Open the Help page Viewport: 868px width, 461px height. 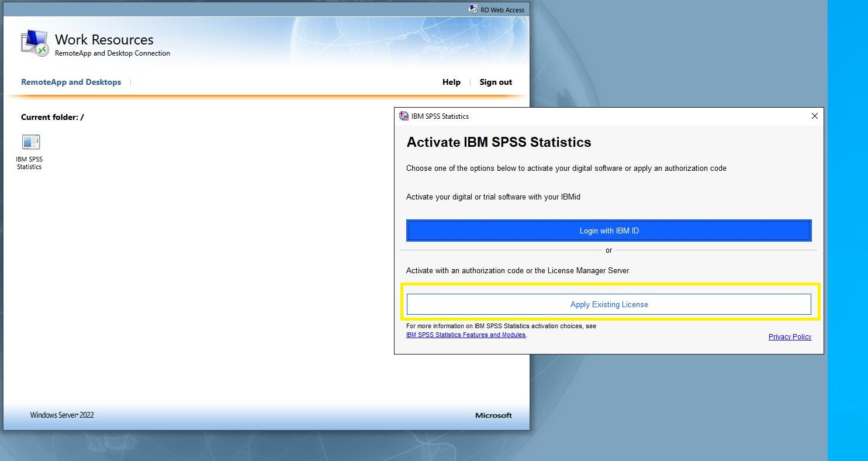click(x=451, y=82)
